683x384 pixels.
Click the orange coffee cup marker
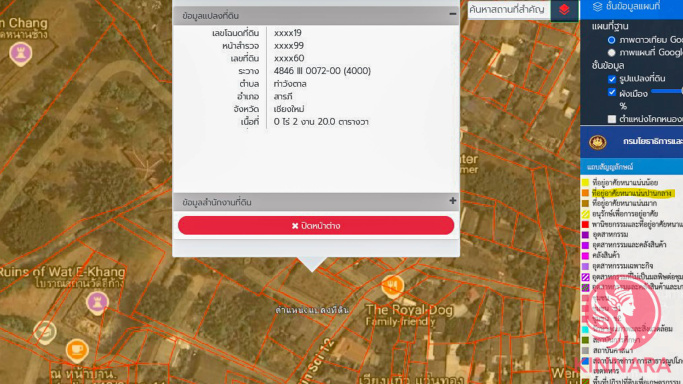(77, 351)
